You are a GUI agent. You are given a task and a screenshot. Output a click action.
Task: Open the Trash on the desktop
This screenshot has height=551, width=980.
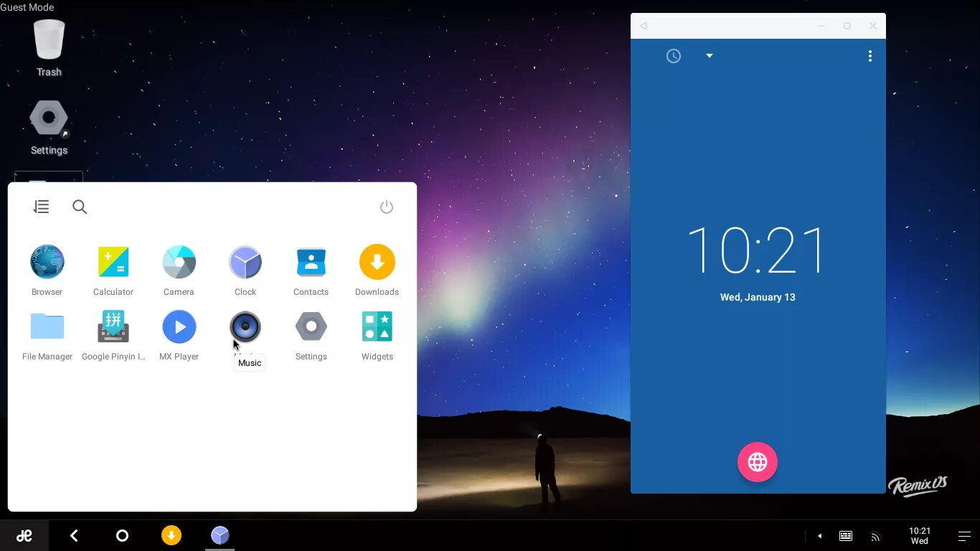pyautogui.click(x=49, y=47)
